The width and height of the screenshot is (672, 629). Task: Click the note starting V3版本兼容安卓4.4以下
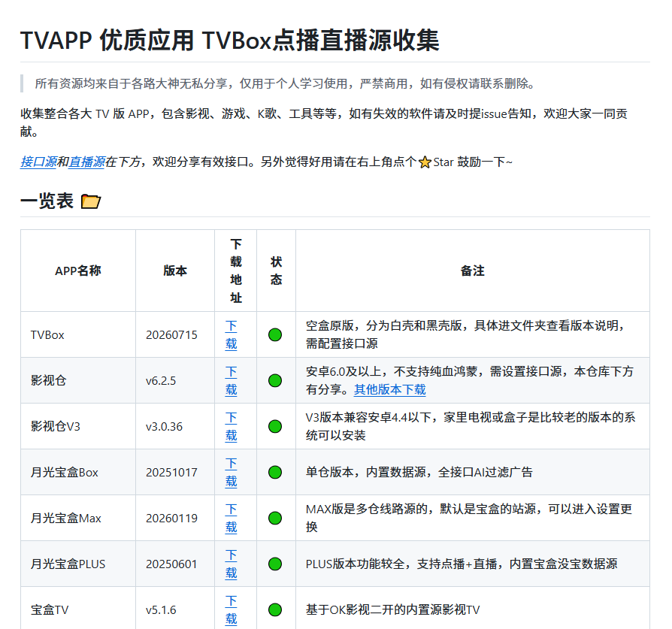click(x=470, y=426)
